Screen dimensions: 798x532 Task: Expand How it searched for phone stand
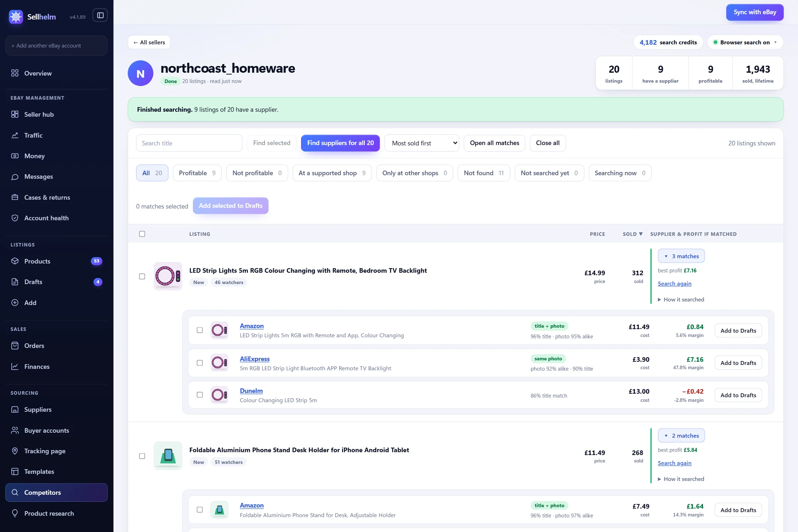681,479
